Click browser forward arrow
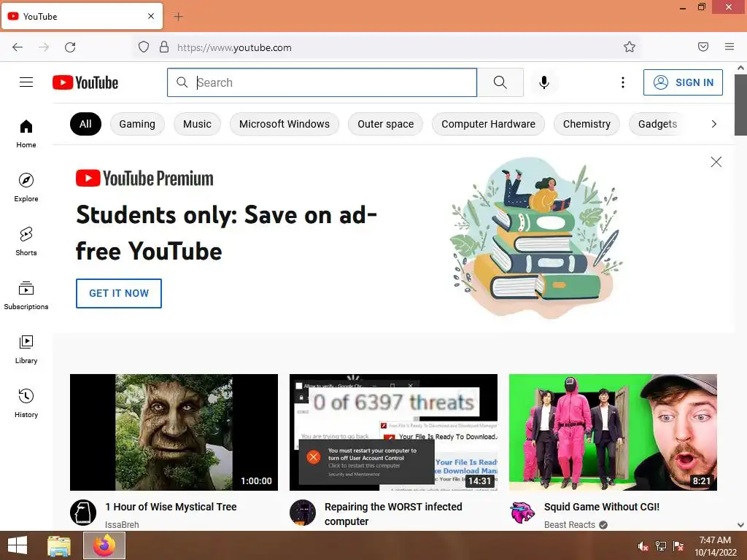This screenshot has width=747, height=560. pos(44,47)
